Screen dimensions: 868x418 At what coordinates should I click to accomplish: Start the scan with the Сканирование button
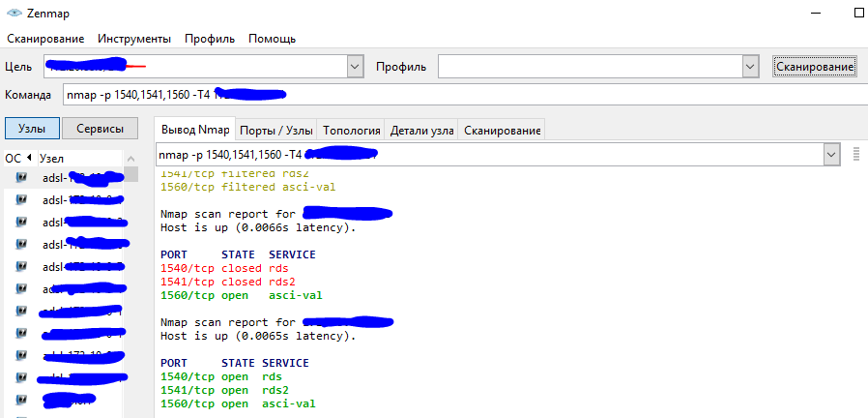tap(814, 67)
